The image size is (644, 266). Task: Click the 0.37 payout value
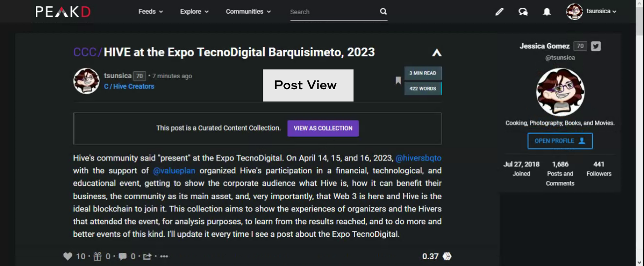(x=430, y=256)
